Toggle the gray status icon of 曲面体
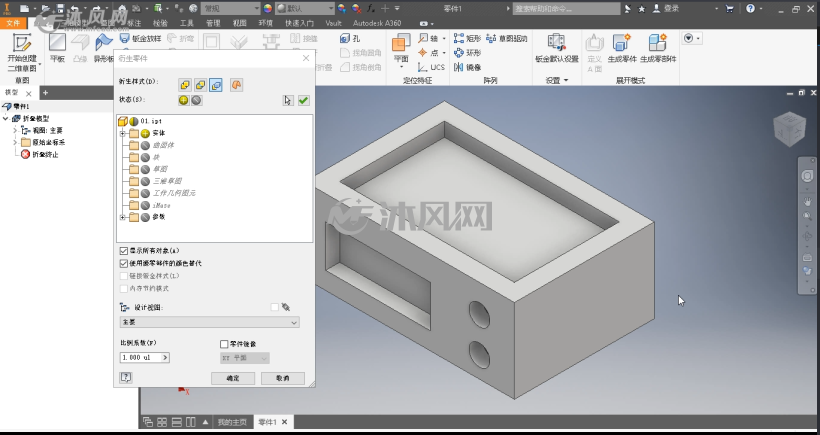Screen dimensions: 820x435 (145, 145)
